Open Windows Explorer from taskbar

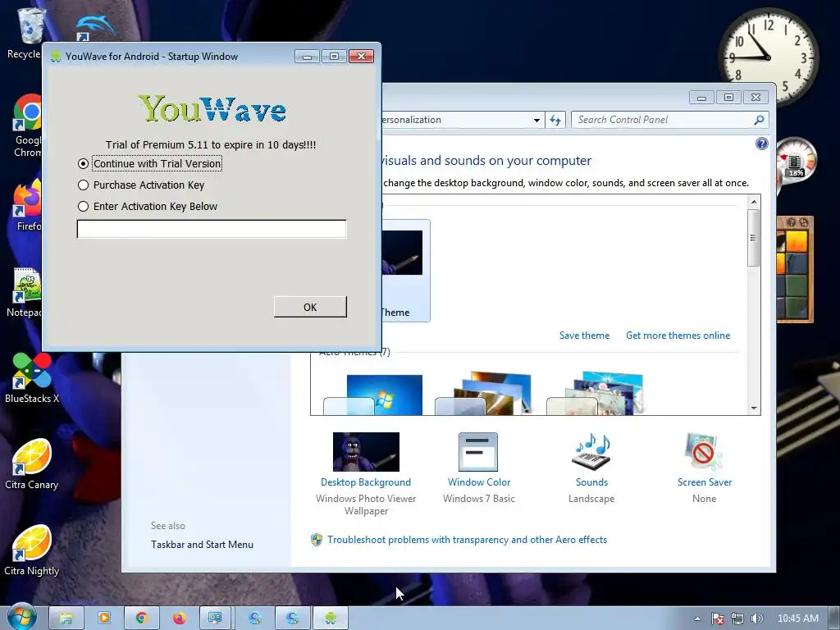pos(66,619)
